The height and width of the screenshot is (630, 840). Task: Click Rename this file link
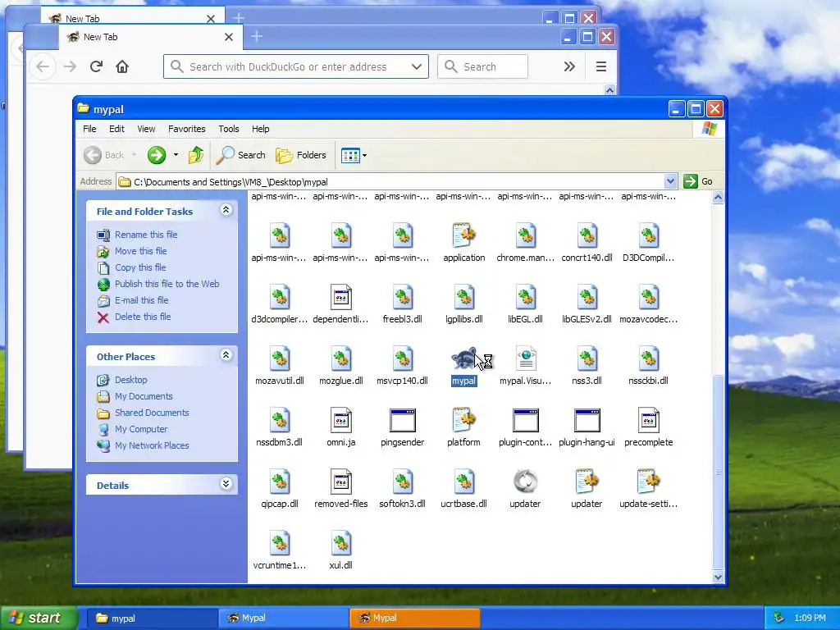[x=146, y=235]
